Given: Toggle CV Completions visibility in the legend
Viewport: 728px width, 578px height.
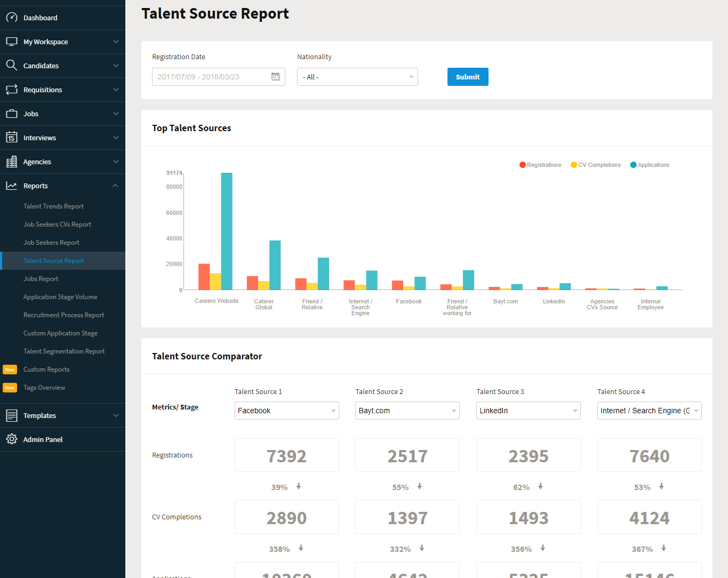Looking at the screenshot, I should (x=595, y=165).
